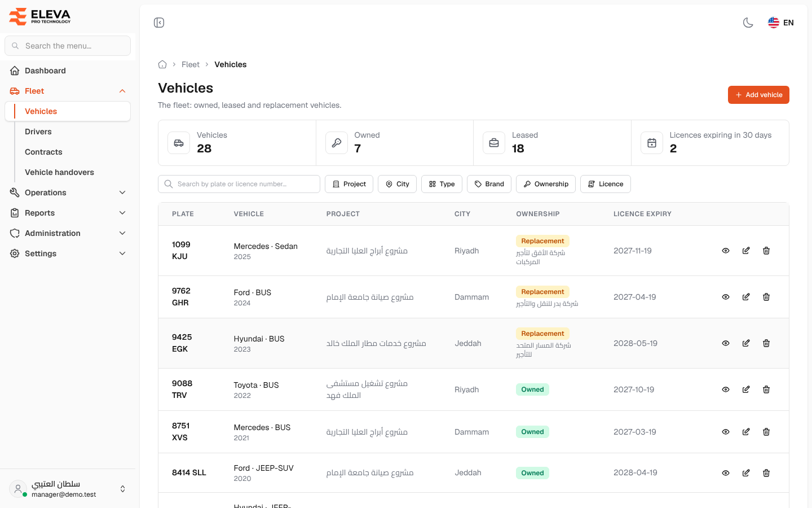812x508 pixels.
Task: Open the Licence filter
Action: click(x=606, y=184)
